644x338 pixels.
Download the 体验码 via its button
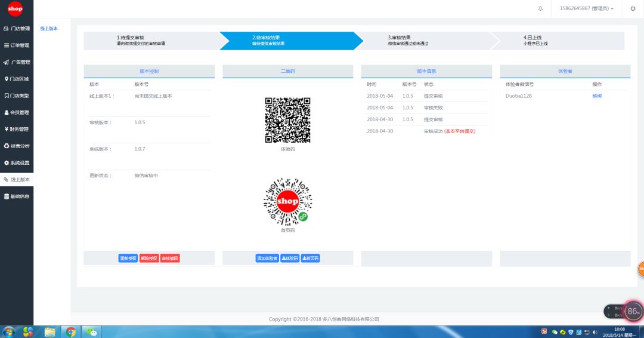tap(290, 258)
